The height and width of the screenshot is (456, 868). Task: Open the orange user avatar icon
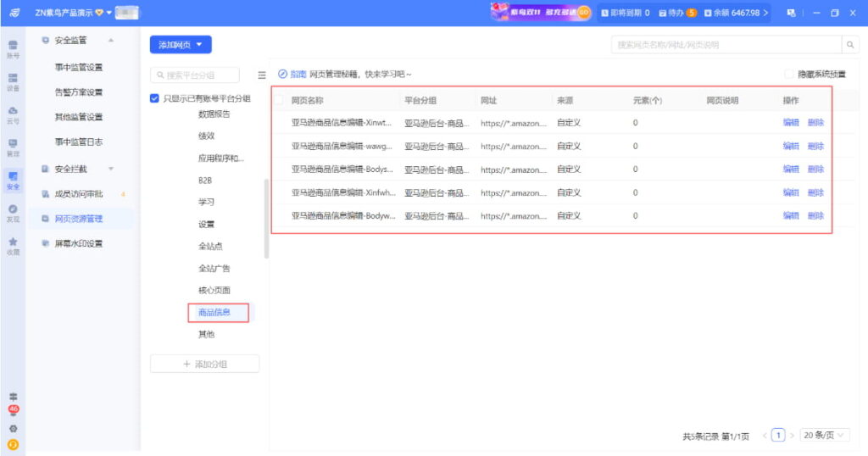click(14, 444)
